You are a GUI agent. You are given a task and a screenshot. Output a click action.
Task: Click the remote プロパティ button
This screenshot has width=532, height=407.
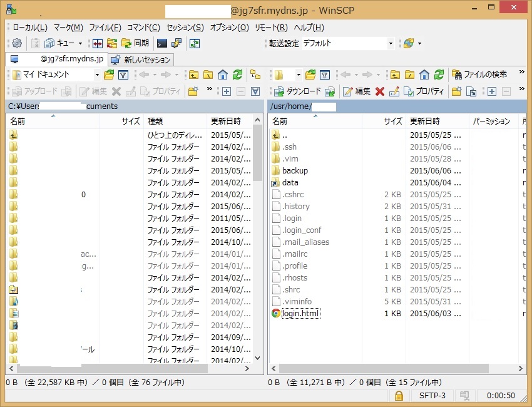pos(424,91)
